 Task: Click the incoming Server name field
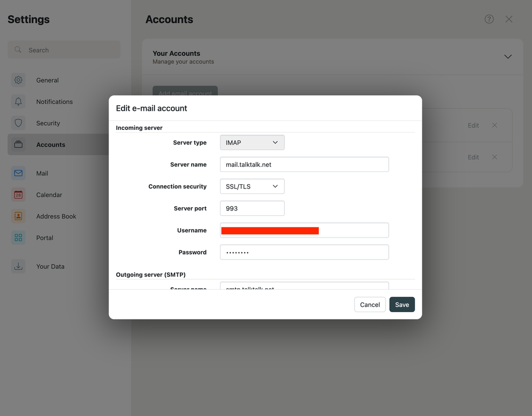pos(304,165)
